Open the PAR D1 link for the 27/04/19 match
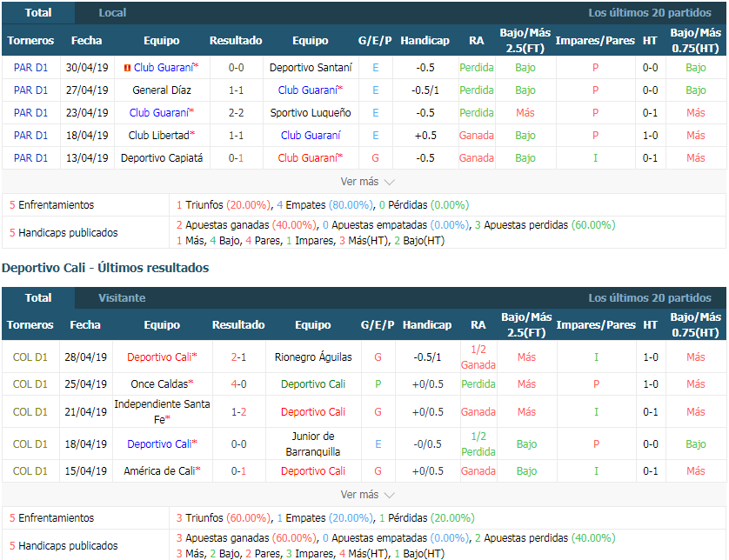Image resolution: width=729 pixels, height=560 pixels. click(x=30, y=90)
